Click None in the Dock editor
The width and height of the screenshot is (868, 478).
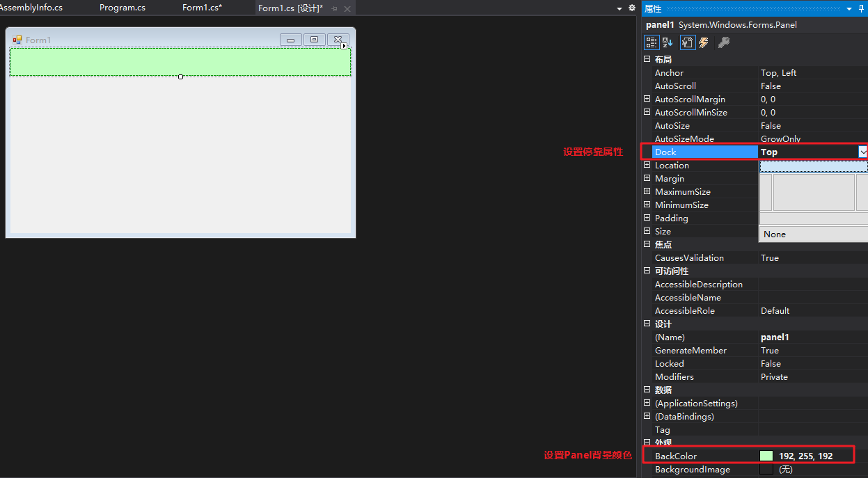coord(774,234)
